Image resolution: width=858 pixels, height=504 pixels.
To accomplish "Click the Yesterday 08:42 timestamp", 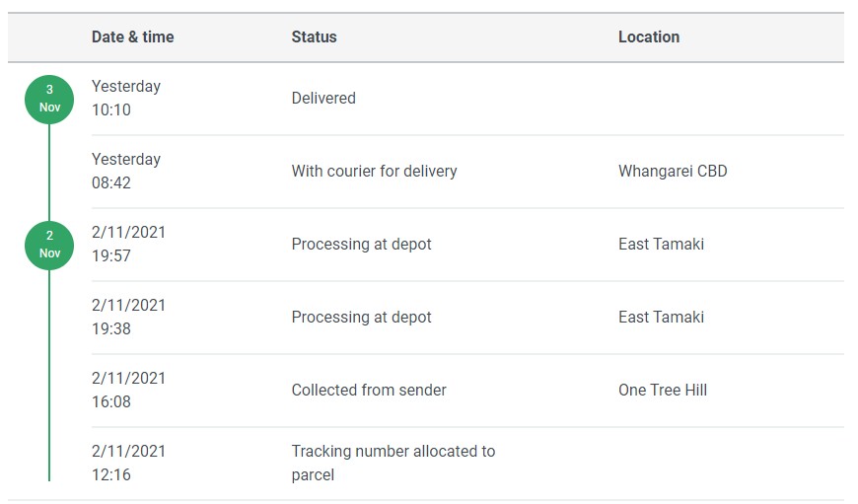I will point(125,172).
